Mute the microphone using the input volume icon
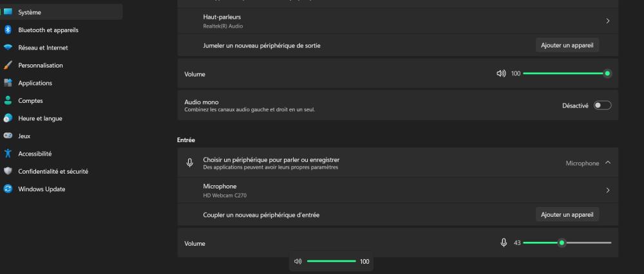The image size is (644, 274). (504, 242)
